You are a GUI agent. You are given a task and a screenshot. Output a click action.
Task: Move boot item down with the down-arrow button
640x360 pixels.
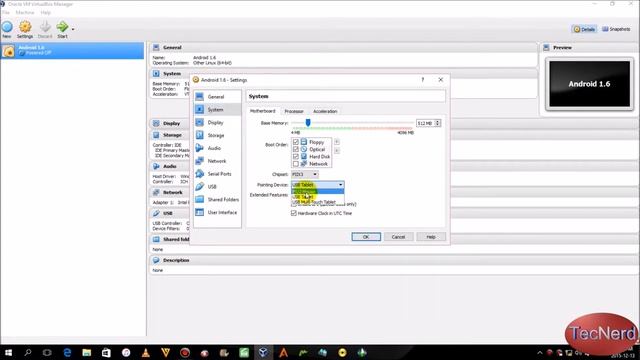337,151
